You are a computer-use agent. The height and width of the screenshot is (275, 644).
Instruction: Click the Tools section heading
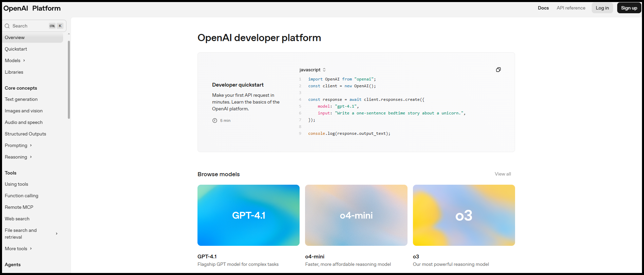tap(11, 173)
